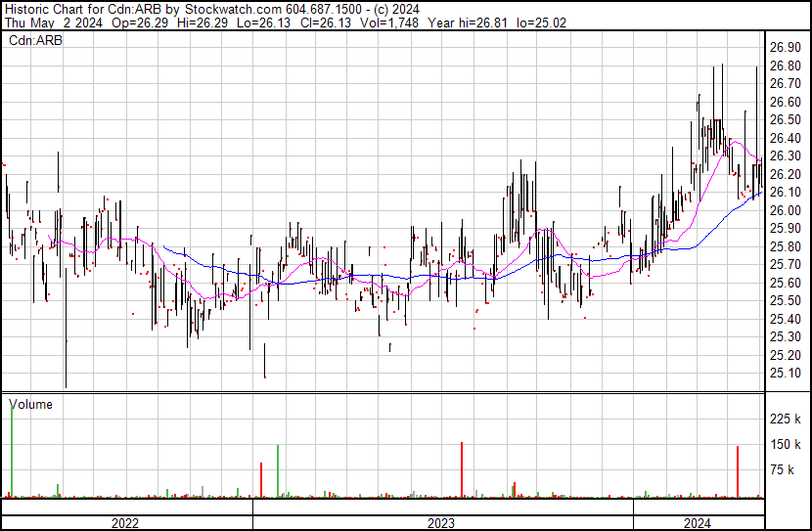Select the 26.70 price axis label
The width and height of the screenshot is (812, 531).
[x=785, y=84]
